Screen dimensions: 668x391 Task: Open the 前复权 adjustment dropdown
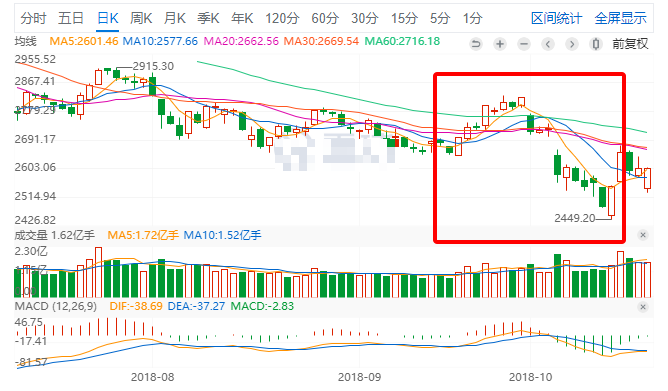[630, 44]
